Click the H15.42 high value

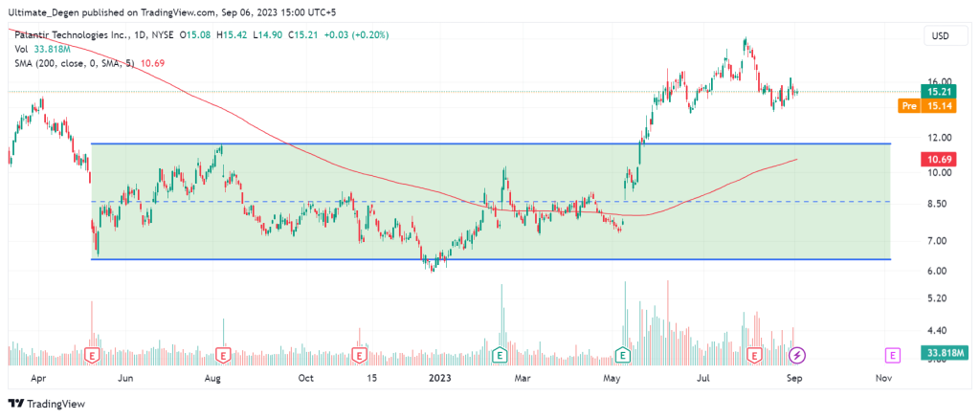point(233,35)
